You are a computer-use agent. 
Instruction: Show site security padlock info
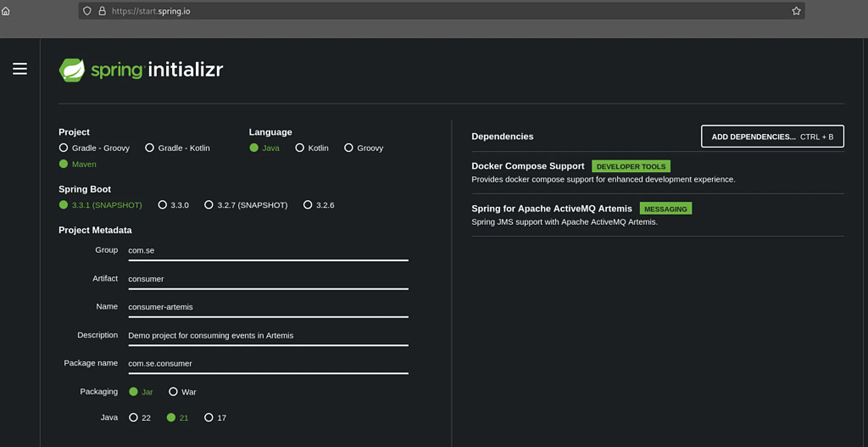pyautogui.click(x=102, y=11)
